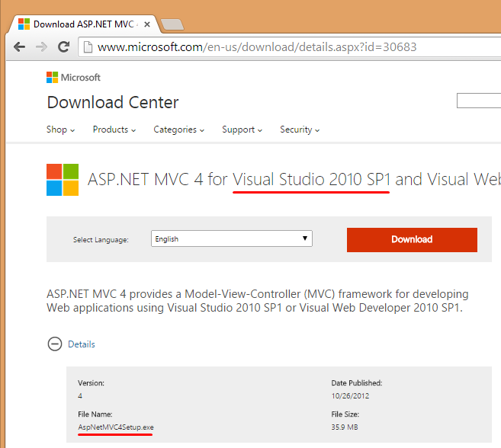
Task: Click the Details link
Action: pyautogui.click(x=82, y=344)
